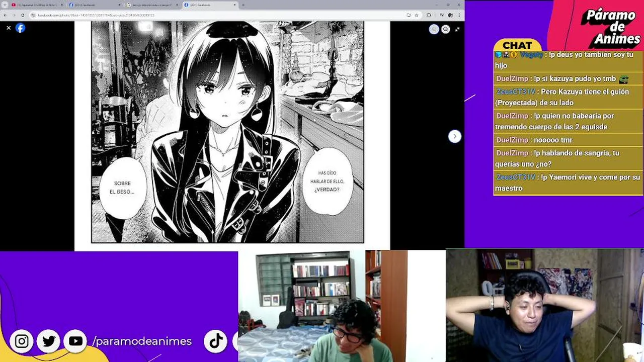Open the Chrome profile avatar

[x=450, y=15]
